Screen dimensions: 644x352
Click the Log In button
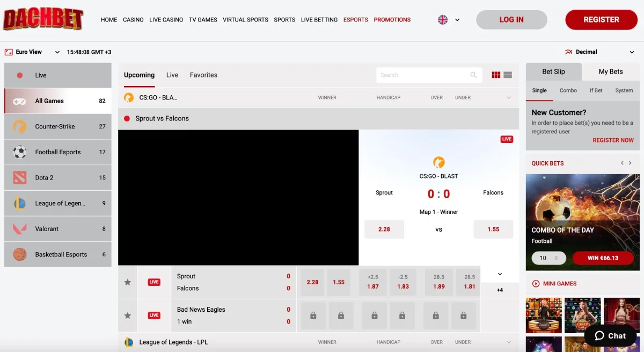tap(511, 19)
